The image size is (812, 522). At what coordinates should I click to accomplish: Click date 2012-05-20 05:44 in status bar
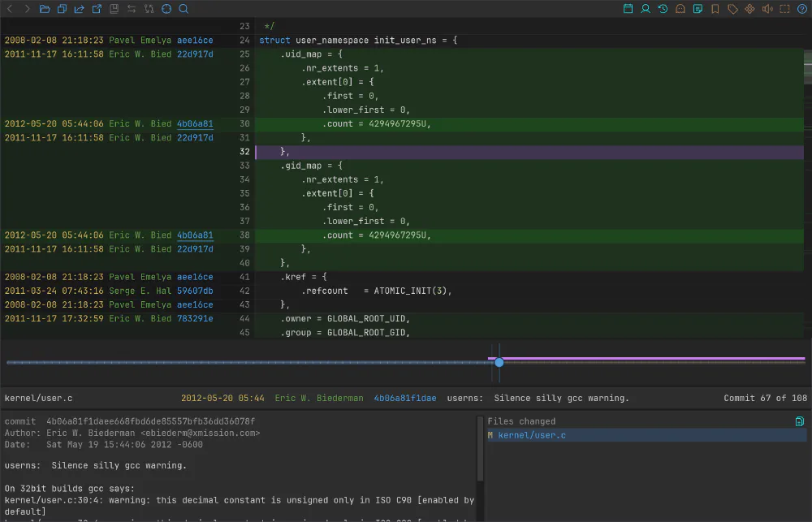(x=222, y=399)
